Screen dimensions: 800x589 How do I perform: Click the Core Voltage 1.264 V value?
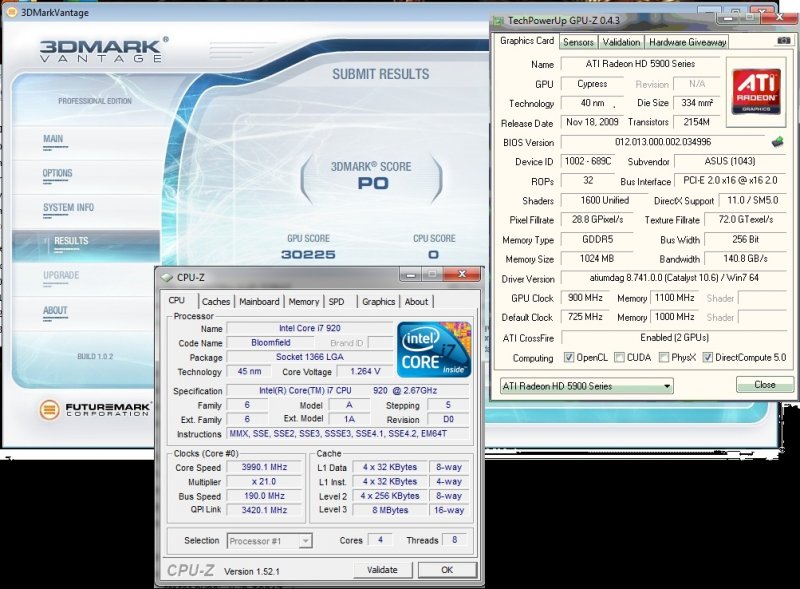click(365, 371)
